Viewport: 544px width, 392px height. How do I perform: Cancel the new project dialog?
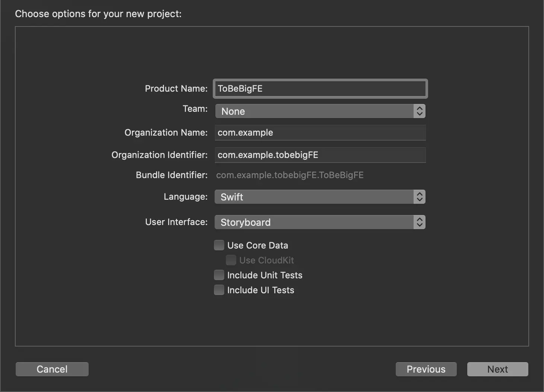click(52, 369)
